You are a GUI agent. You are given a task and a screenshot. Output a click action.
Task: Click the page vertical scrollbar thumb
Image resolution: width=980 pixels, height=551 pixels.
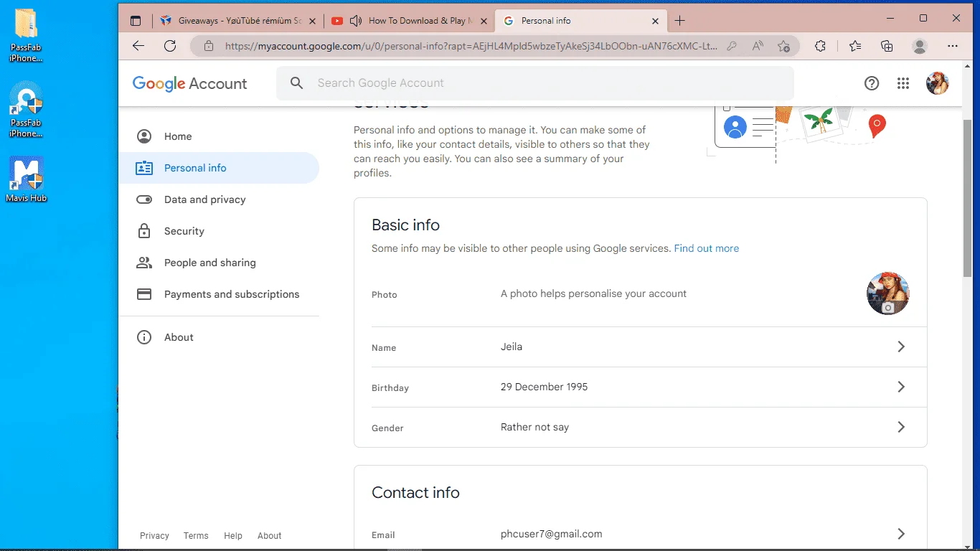967,197
